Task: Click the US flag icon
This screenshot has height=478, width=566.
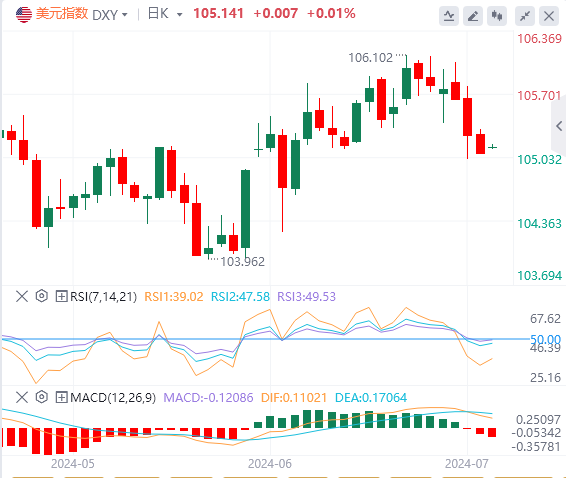Action: pos(24,15)
